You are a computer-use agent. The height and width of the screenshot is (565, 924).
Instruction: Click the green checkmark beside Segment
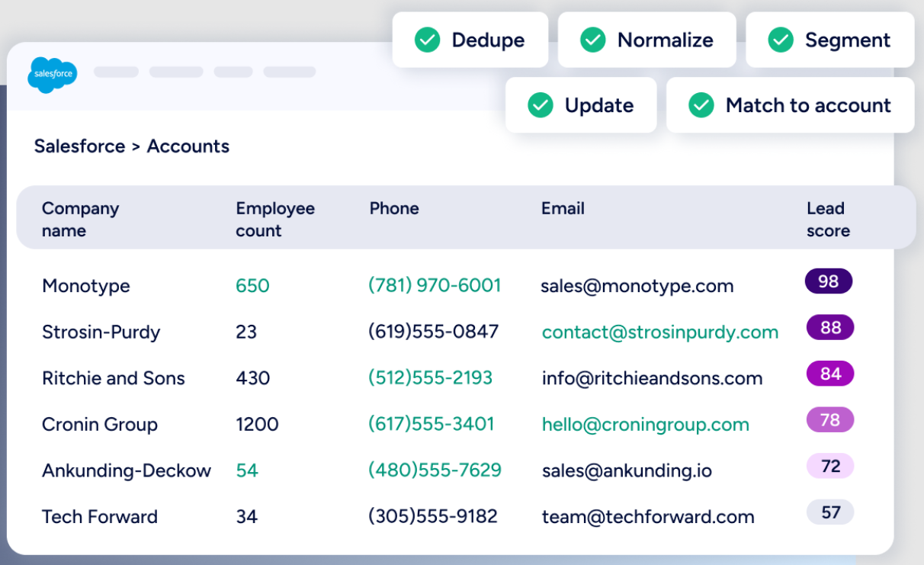(781, 40)
